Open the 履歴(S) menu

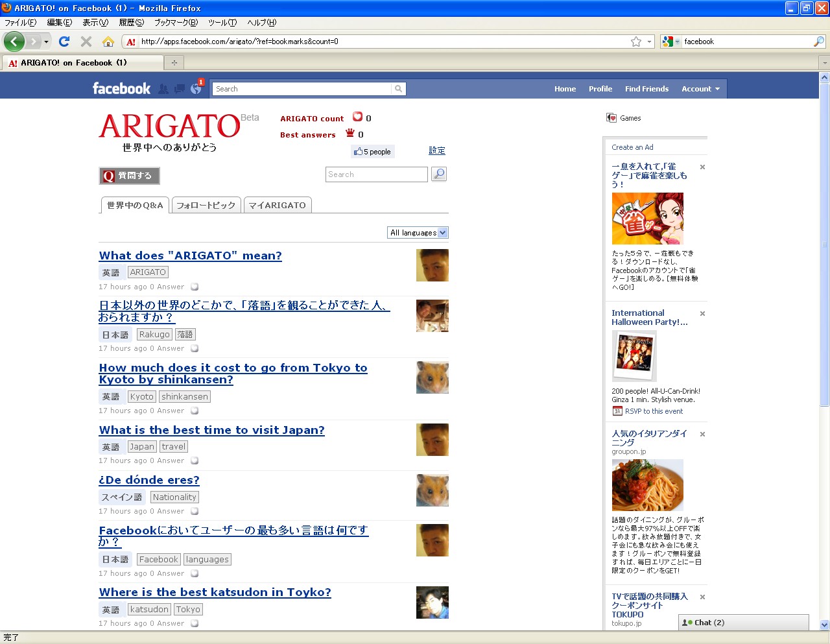click(132, 23)
